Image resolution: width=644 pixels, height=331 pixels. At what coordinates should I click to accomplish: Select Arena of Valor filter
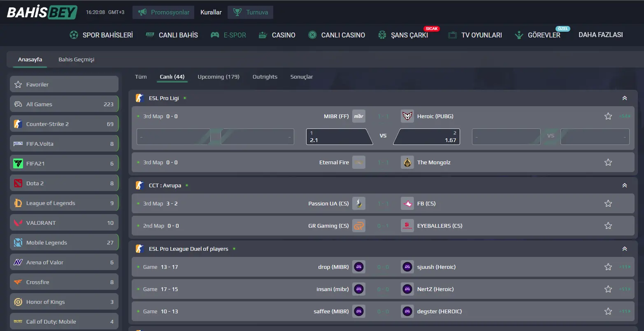[x=64, y=262]
